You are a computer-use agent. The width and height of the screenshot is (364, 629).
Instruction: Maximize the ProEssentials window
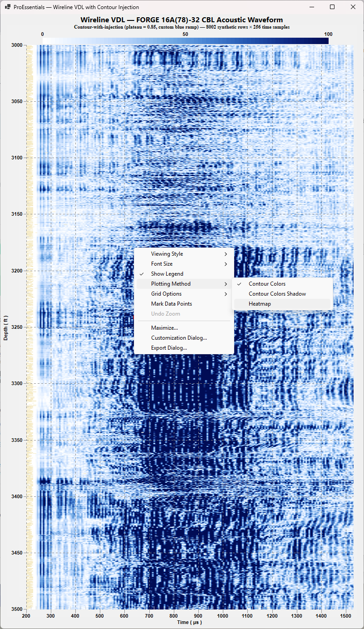pyautogui.click(x=332, y=7)
